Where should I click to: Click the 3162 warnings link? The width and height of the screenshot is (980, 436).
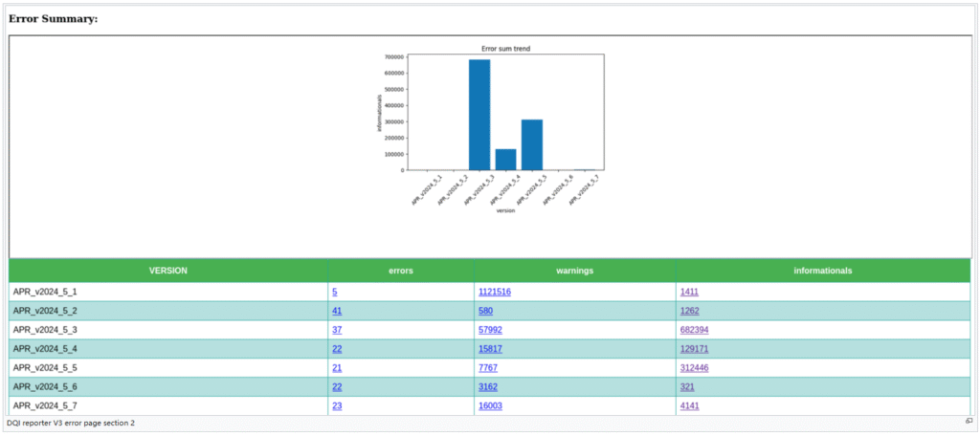pyautogui.click(x=488, y=387)
